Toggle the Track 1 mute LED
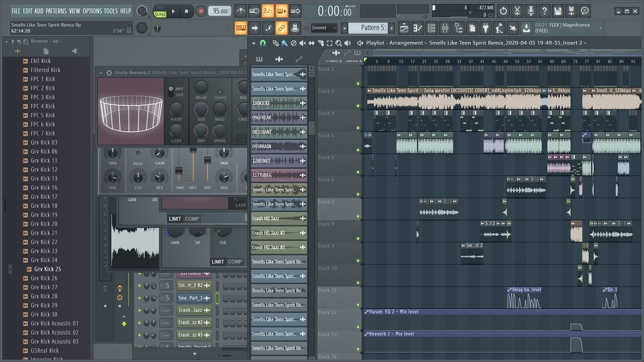The width and height of the screenshot is (644, 362). click(x=358, y=84)
